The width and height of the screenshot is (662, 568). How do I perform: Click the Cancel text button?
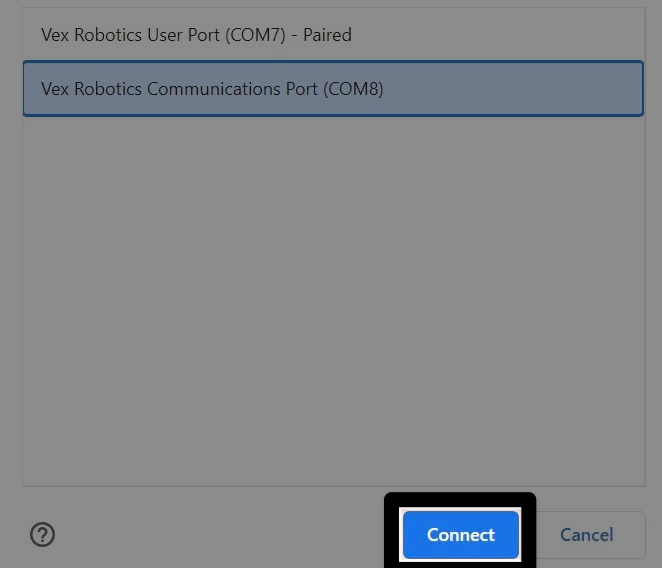pyautogui.click(x=586, y=535)
